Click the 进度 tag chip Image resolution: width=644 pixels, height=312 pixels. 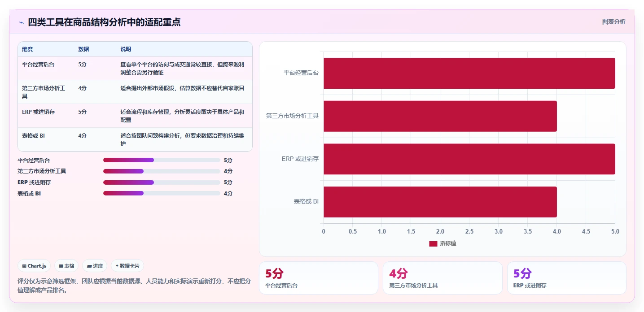pos(95,266)
